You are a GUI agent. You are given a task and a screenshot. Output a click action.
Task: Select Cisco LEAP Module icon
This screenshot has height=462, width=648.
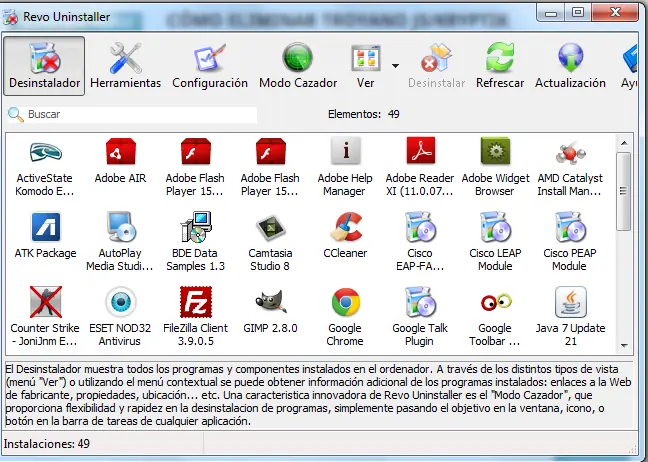[495, 226]
